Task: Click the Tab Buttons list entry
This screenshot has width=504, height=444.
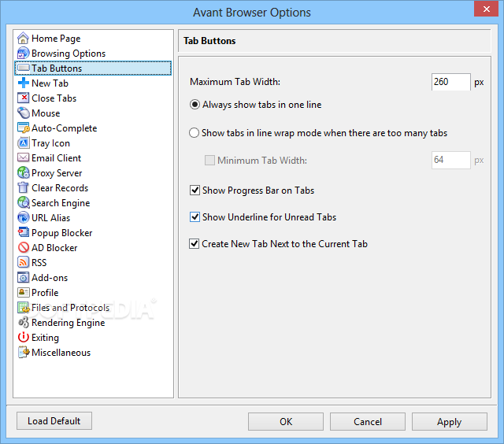Action: click(x=93, y=68)
